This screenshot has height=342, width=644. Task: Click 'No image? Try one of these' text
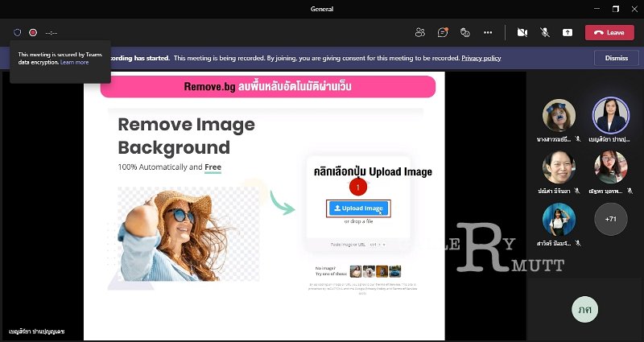pos(331,271)
